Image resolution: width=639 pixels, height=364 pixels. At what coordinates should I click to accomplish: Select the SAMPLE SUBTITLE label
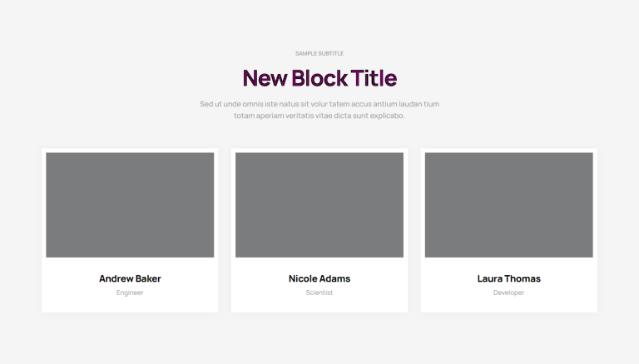tap(319, 53)
